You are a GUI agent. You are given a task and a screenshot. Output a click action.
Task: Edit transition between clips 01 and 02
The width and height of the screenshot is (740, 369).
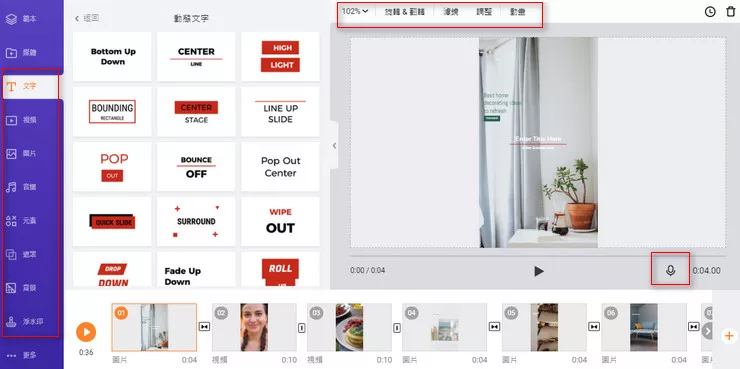204,327
